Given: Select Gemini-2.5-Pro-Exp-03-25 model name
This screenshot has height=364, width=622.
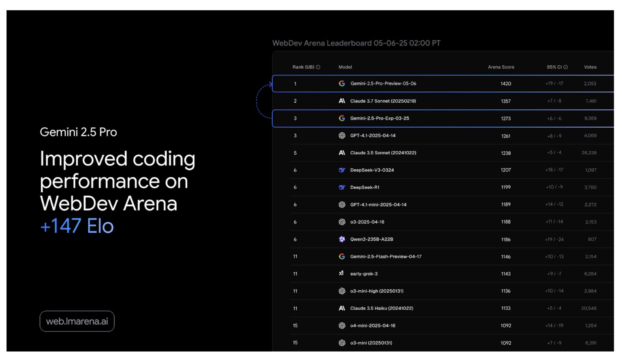Looking at the screenshot, I should pyautogui.click(x=380, y=118).
